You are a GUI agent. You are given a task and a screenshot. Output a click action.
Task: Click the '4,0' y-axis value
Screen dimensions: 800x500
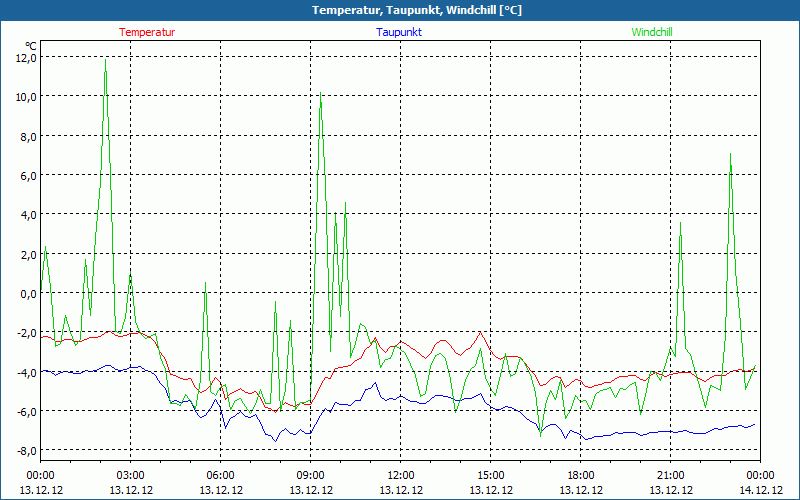click(28, 215)
